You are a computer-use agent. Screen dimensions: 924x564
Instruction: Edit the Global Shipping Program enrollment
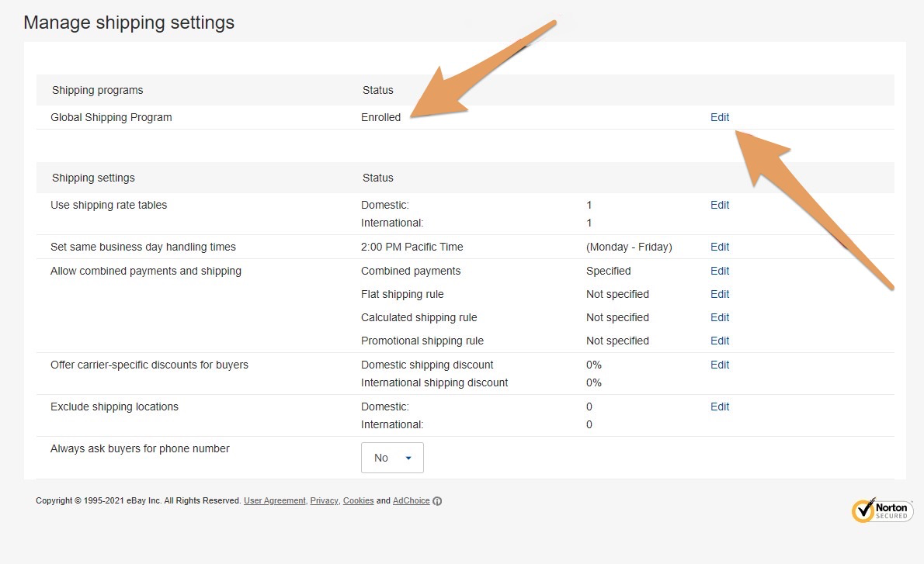[720, 117]
